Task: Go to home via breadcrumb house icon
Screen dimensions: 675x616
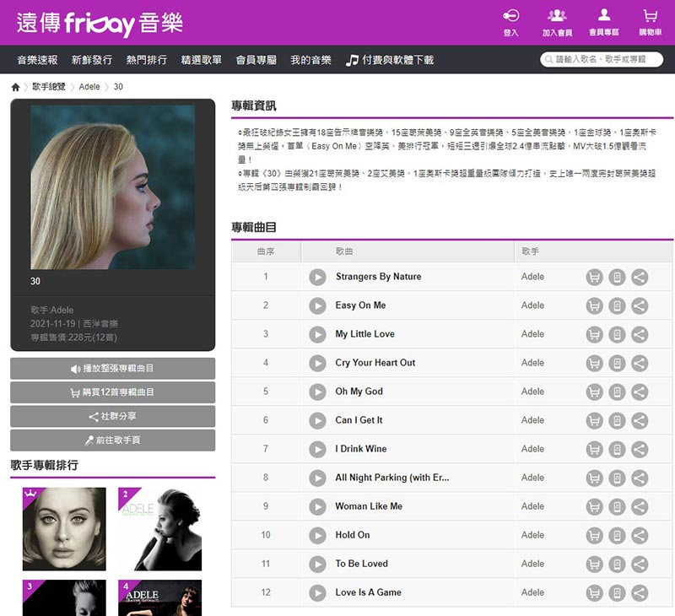Action: (x=15, y=87)
